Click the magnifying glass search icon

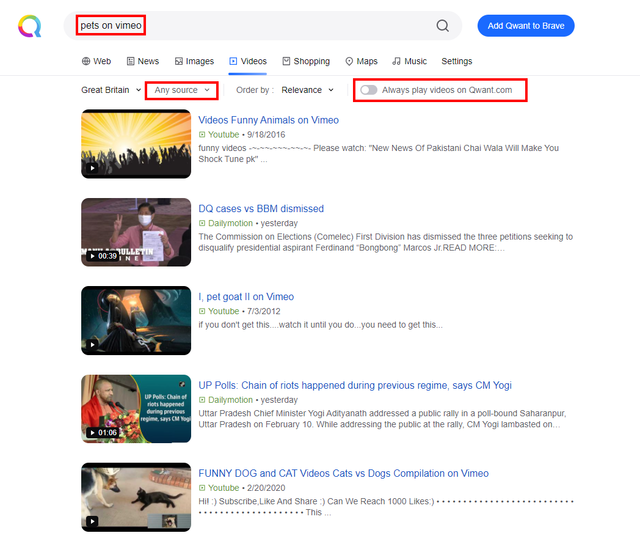[x=442, y=26]
